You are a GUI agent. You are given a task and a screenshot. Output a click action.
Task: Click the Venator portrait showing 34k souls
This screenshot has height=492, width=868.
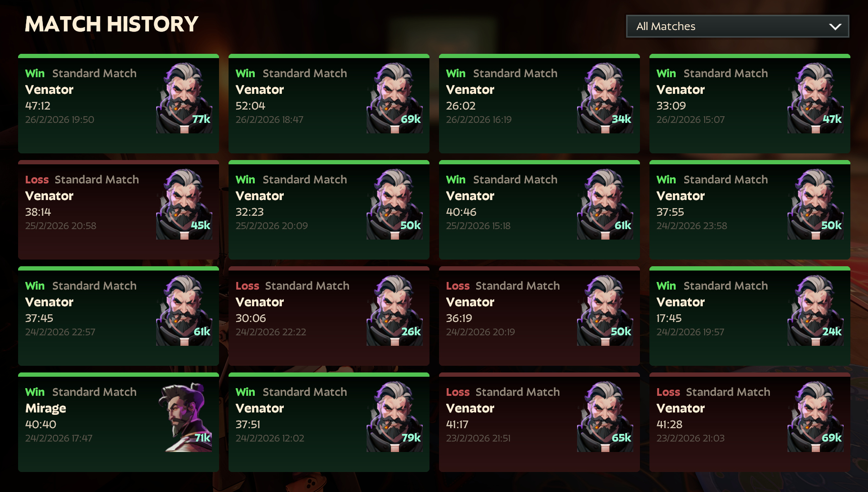coord(605,98)
